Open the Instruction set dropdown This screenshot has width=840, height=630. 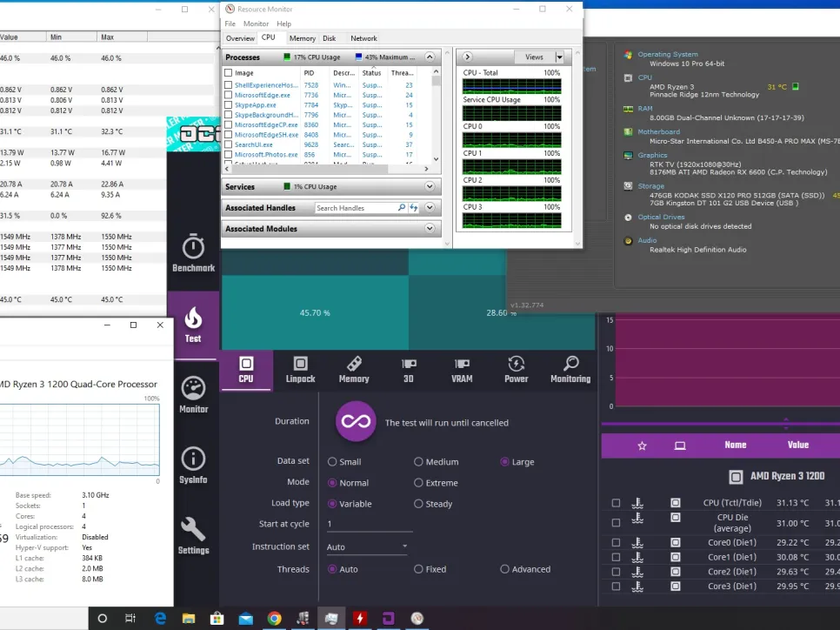pyautogui.click(x=366, y=546)
